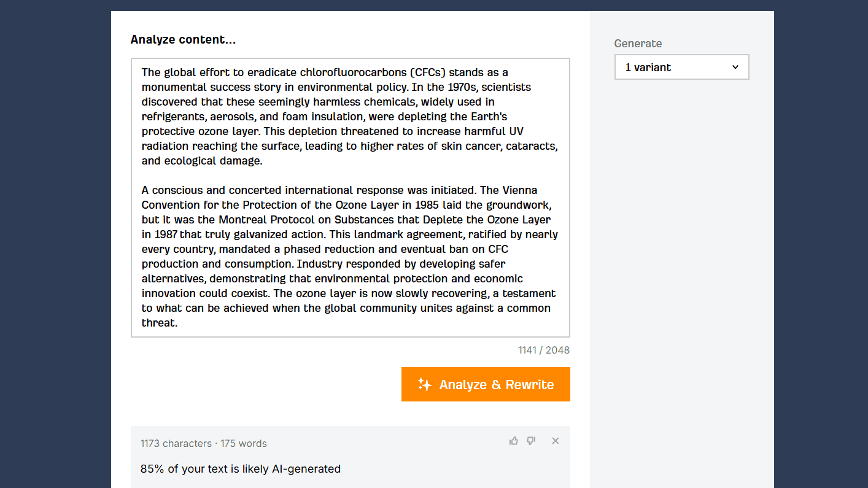Click the 'Analyze content...' heading

(183, 40)
